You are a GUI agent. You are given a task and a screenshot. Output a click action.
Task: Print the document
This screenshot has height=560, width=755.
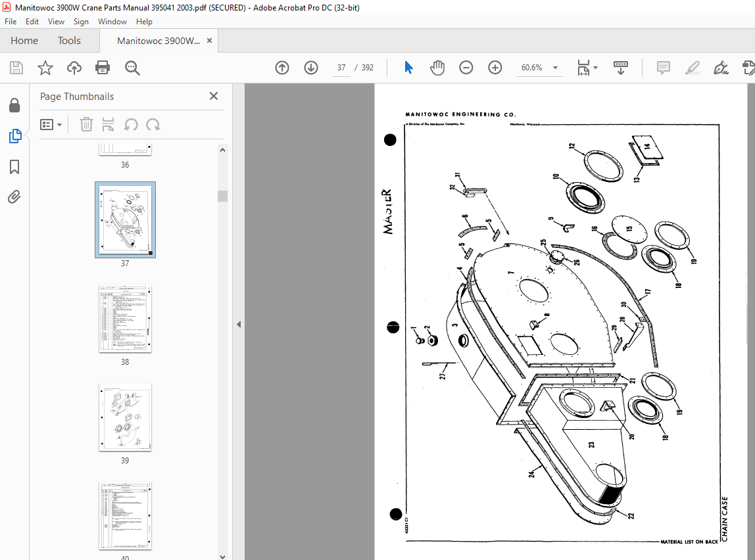103,68
